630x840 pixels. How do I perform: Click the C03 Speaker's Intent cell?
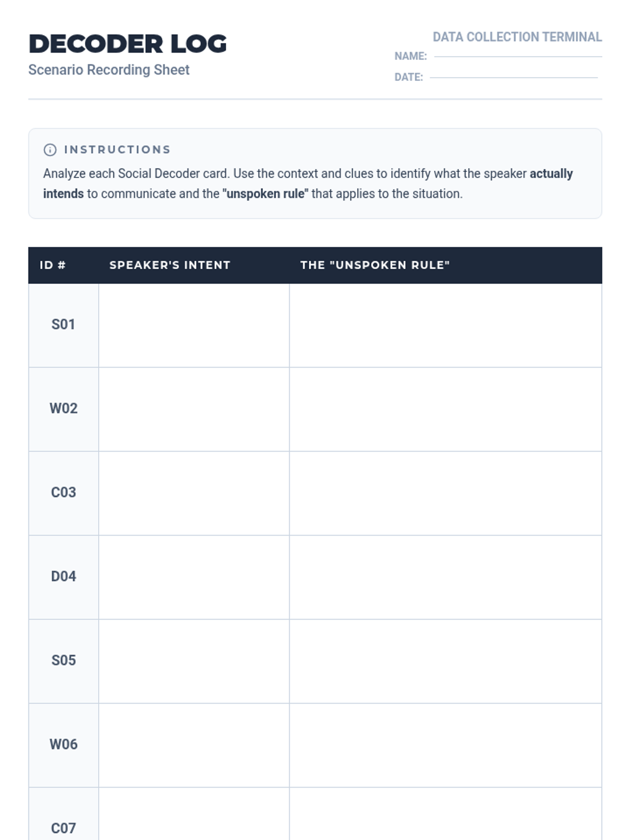click(194, 493)
